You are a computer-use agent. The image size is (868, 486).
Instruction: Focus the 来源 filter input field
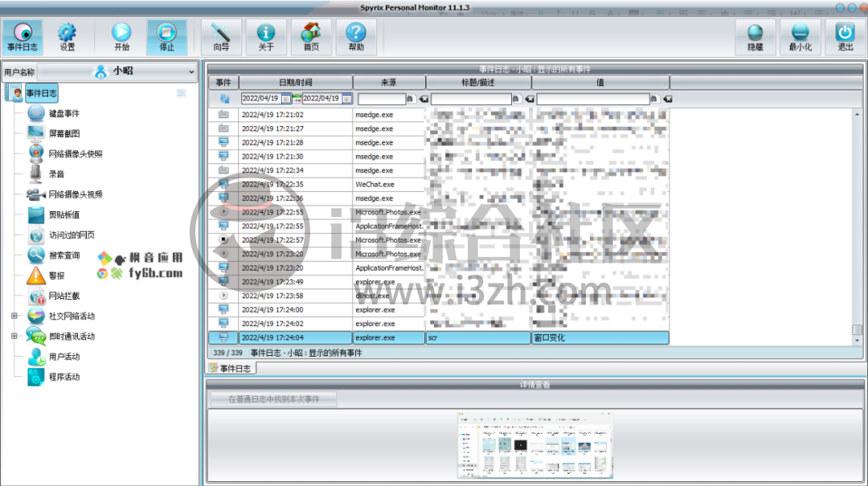point(382,99)
